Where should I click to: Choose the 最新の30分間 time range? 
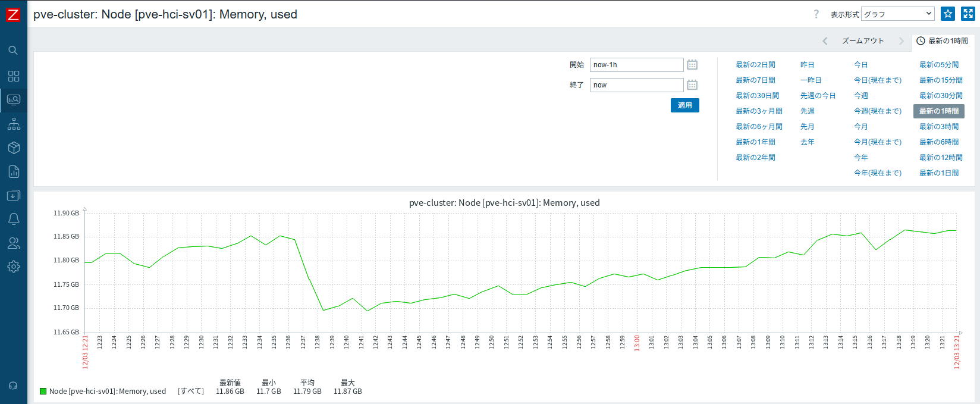[941, 96]
